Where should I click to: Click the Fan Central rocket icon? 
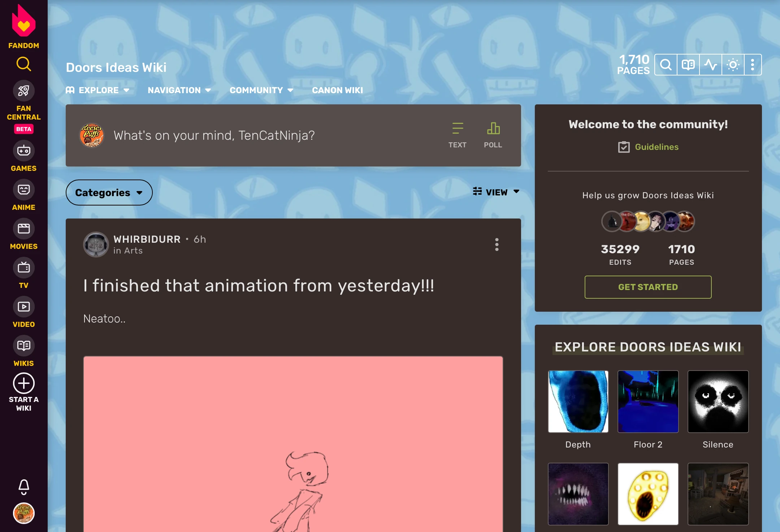click(24, 91)
